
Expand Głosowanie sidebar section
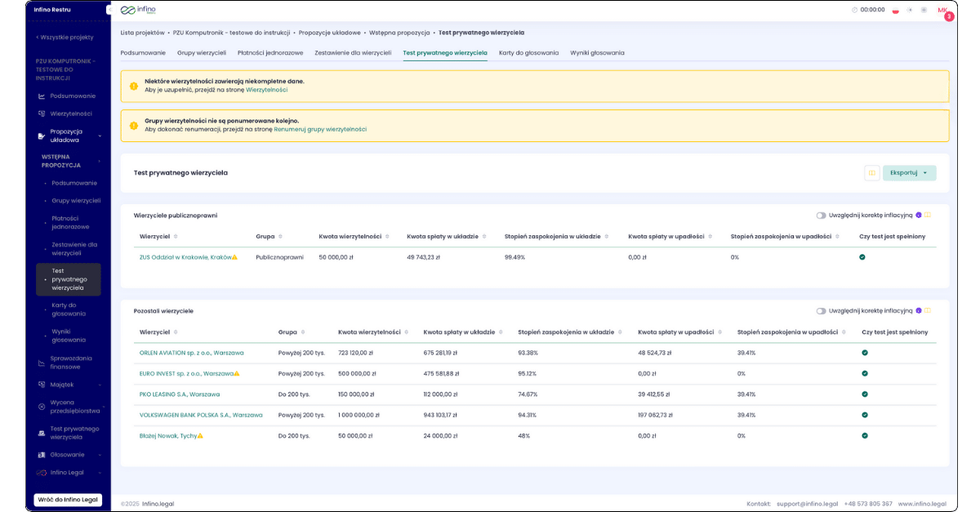[x=100, y=455]
